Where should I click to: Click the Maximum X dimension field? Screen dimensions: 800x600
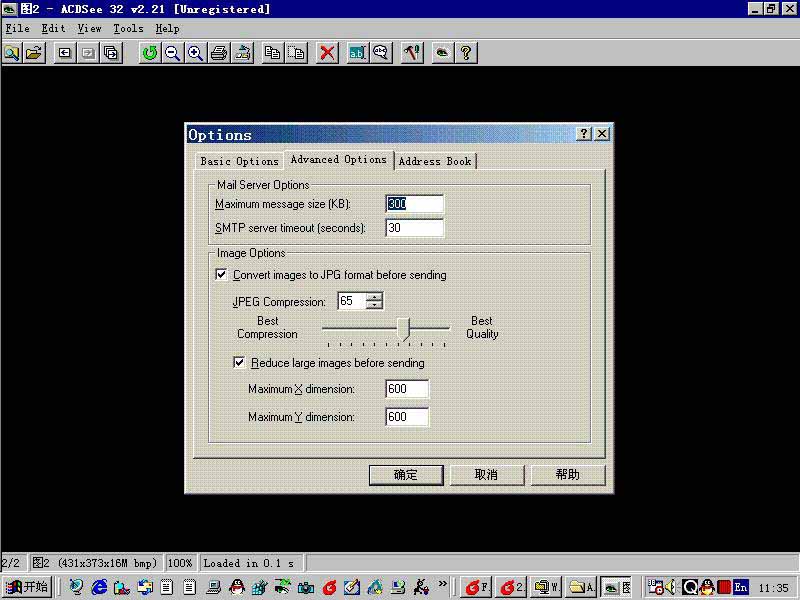point(407,389)
